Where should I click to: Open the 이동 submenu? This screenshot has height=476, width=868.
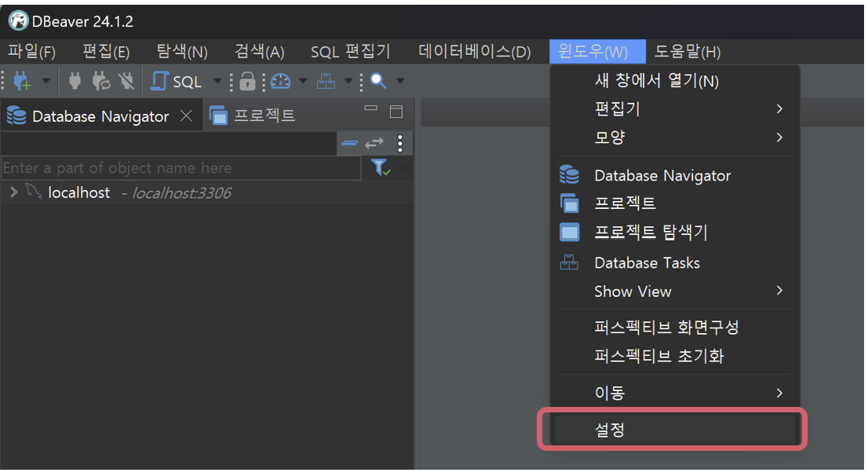coord(675,393)
